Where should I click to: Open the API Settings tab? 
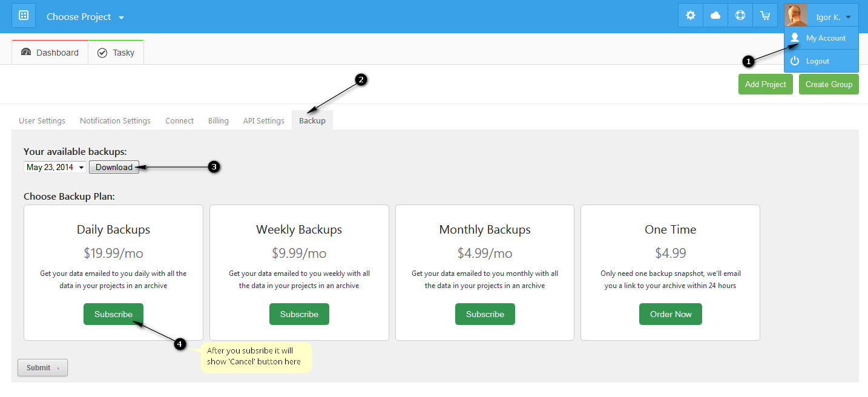pyautogui.click(x=264, y=120)
